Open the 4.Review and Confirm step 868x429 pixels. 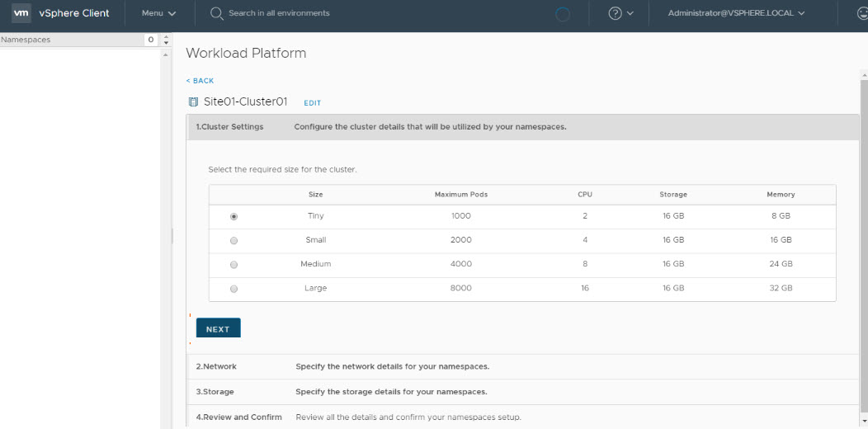coord(238,417)
